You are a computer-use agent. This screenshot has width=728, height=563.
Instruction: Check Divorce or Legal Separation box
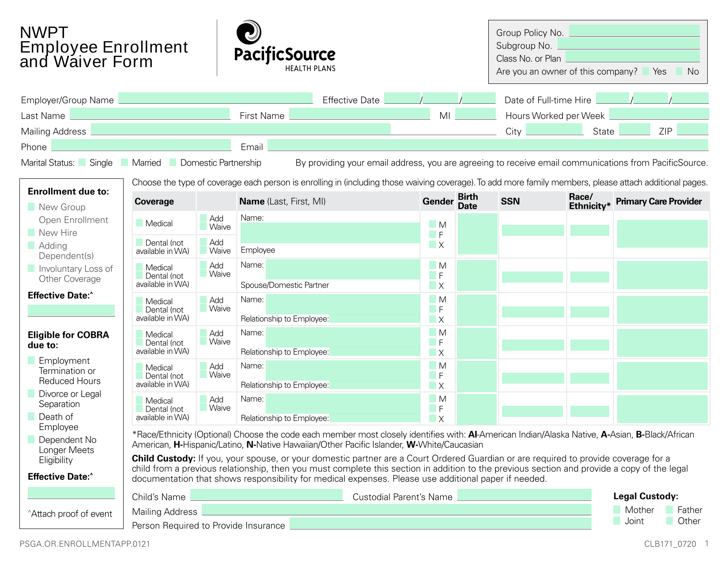[x=31, y=393]
